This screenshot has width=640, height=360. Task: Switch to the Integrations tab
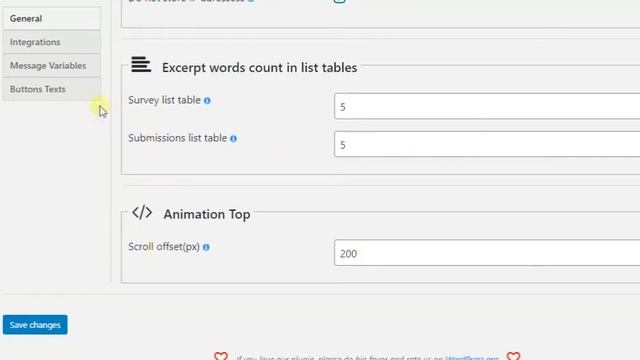click(51, 42)
